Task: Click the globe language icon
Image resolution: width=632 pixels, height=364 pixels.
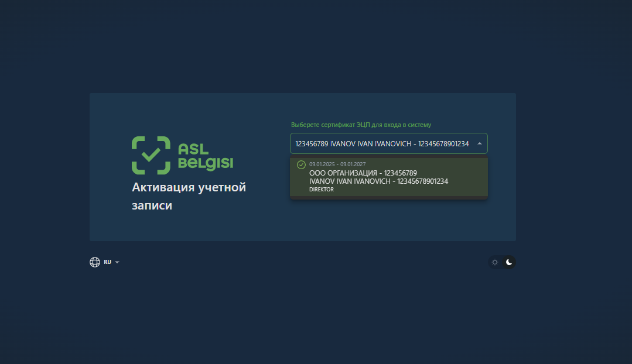Action: tap(95, 262)
